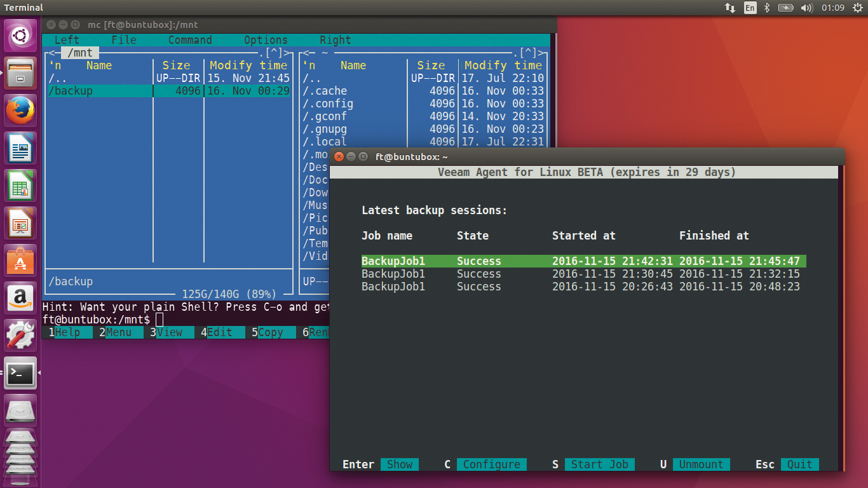Open the File menu in Midnight Commander
The image size is (868, 488).
click(124, 40)
